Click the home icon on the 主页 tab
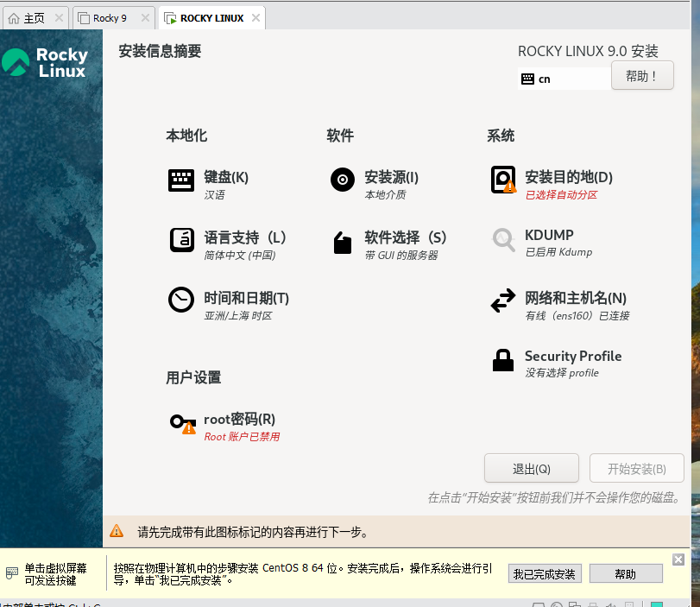Viewport: 700px width, 607px height. [14, 18]
